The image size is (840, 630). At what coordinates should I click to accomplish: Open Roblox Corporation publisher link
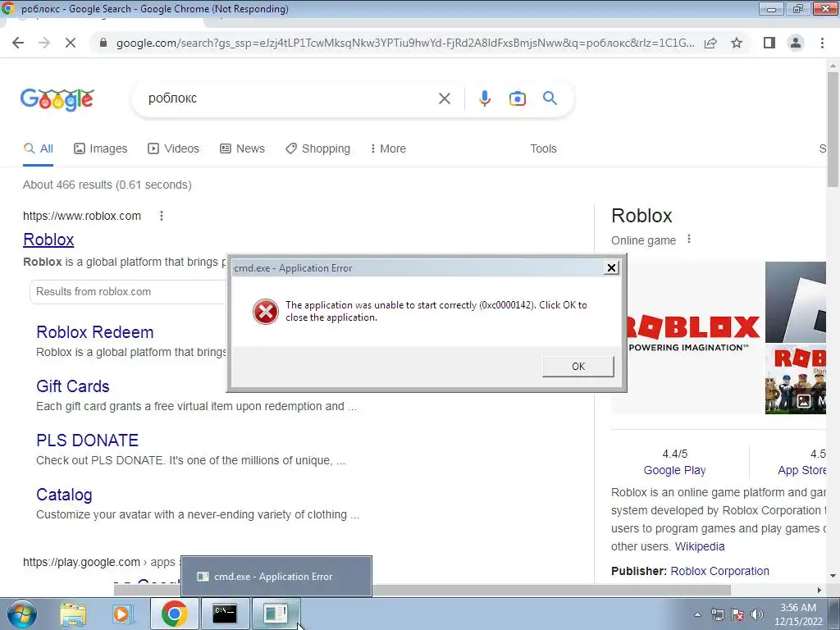pyautogui.click(x=719, y=571)
